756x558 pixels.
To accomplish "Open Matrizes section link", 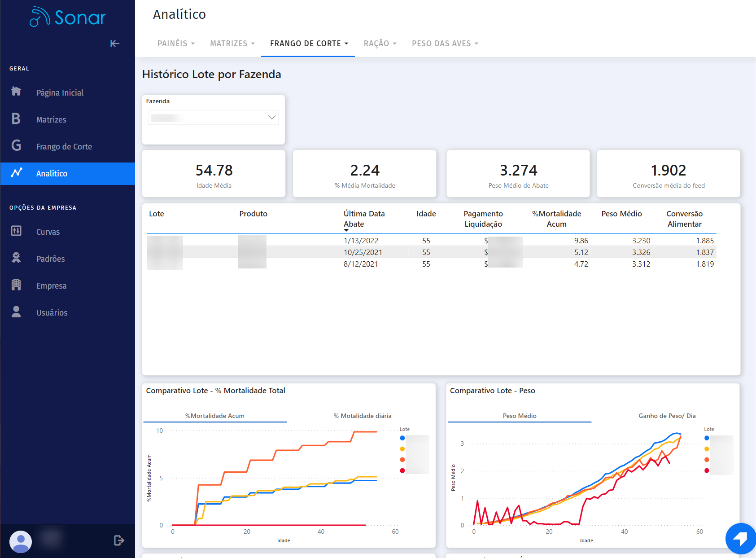I will click(x=51, y=120).
